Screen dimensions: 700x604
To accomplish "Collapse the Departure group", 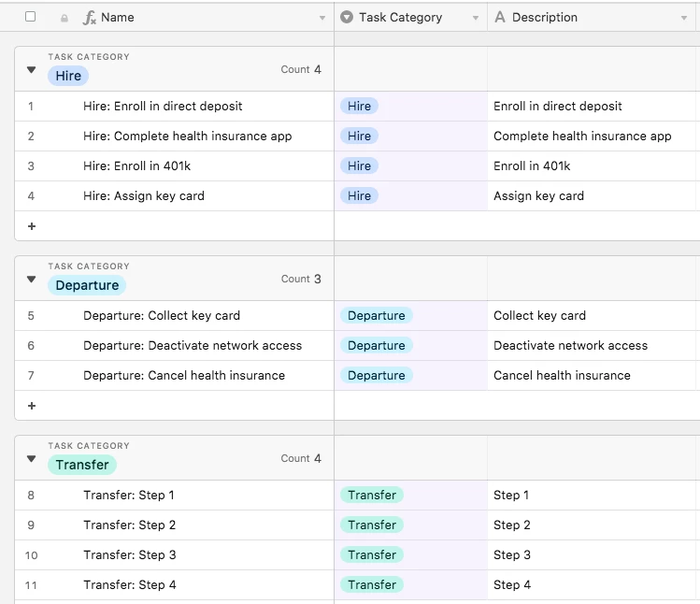I will [x=31, y=280].
